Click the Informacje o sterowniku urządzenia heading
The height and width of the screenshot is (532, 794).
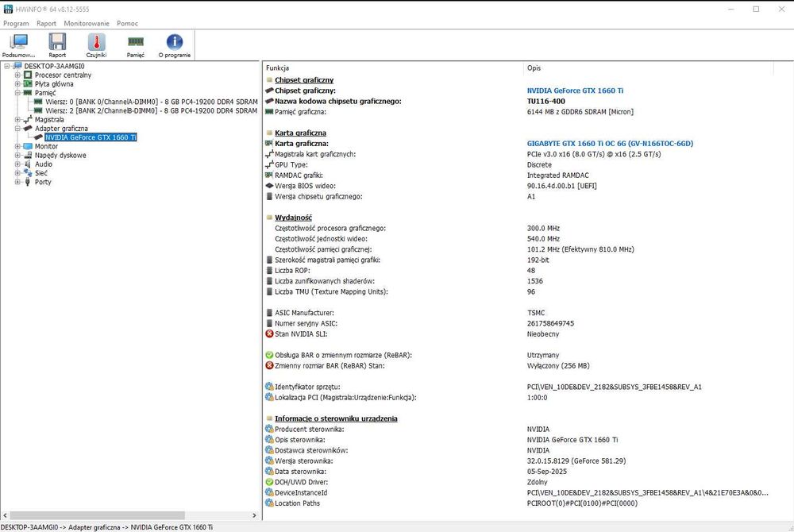pyautogui.click(x=336, y=418)
